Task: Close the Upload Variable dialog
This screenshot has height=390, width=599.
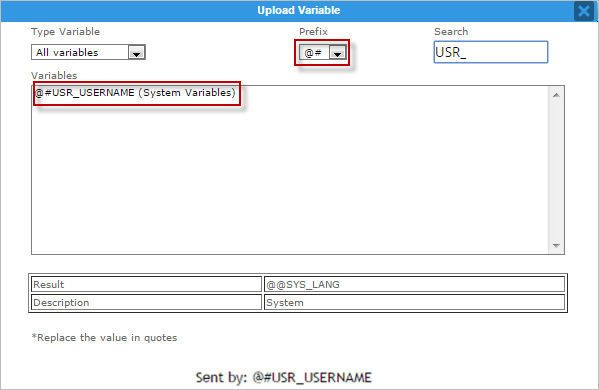Action: [x=584, y=11]
